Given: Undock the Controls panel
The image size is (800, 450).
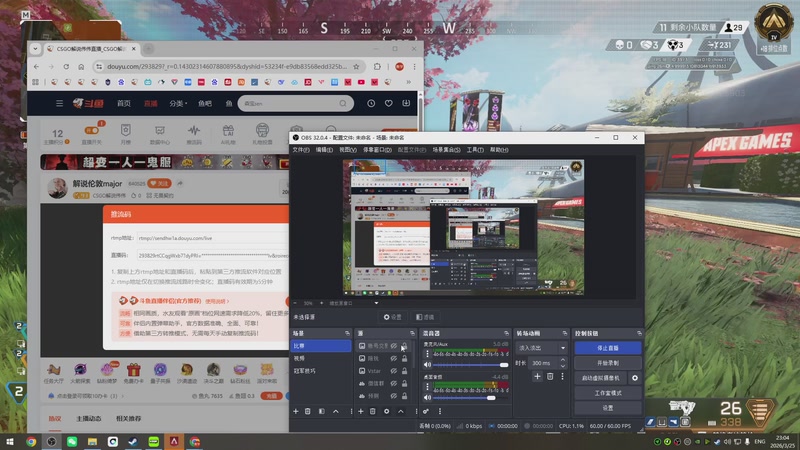Looking at the screenshot, I should click(x=639, y=333).
